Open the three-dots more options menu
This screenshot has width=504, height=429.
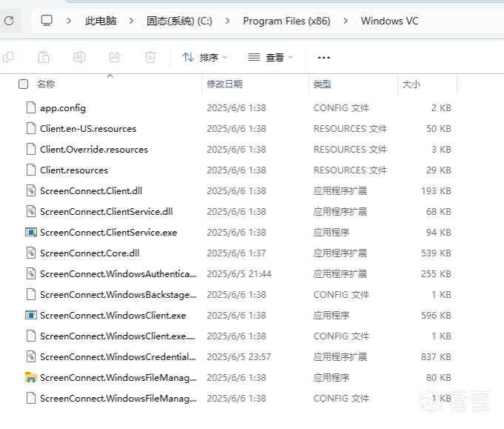click(323, 58)
